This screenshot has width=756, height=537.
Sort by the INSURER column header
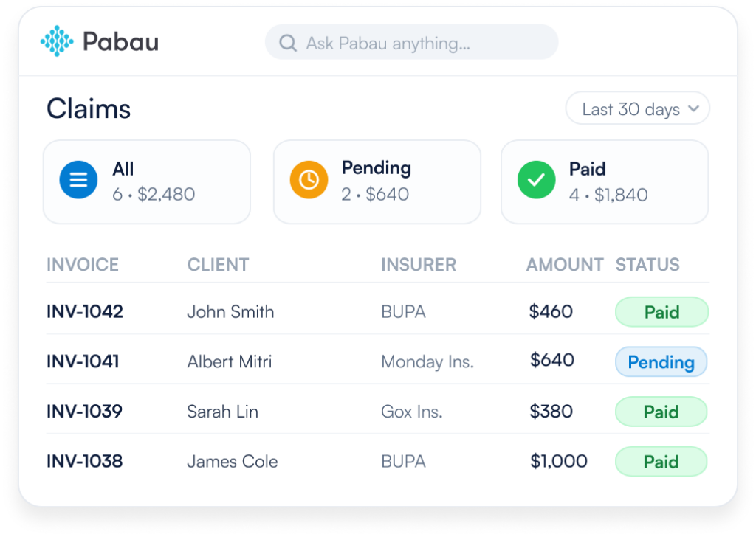point(419,265)
